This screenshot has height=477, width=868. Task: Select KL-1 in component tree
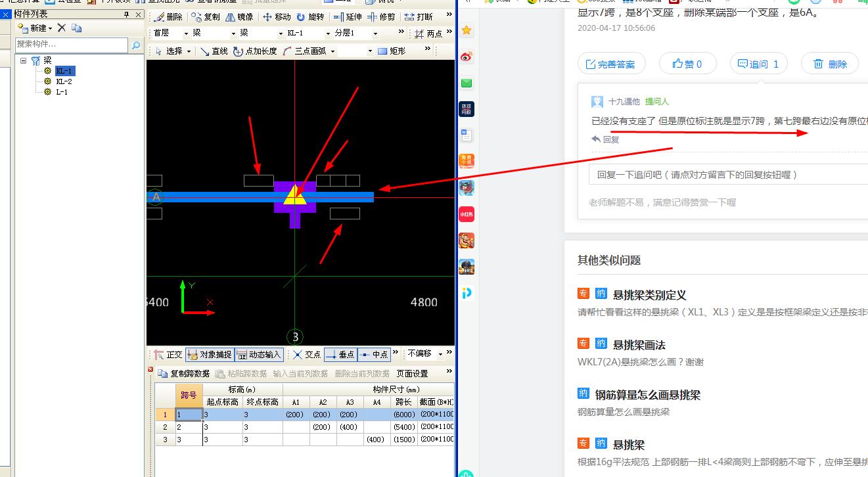point(64,71)
